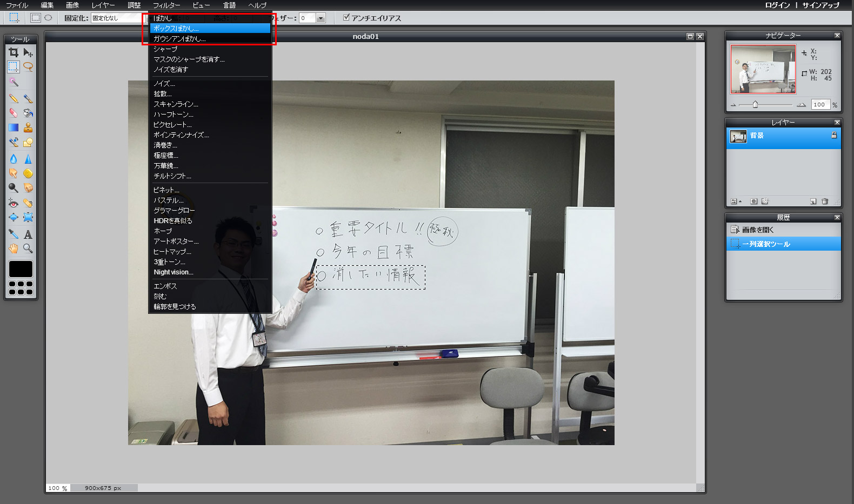Select the Eraser tool
Screen dimensions: 854x504
click(14, 113)
